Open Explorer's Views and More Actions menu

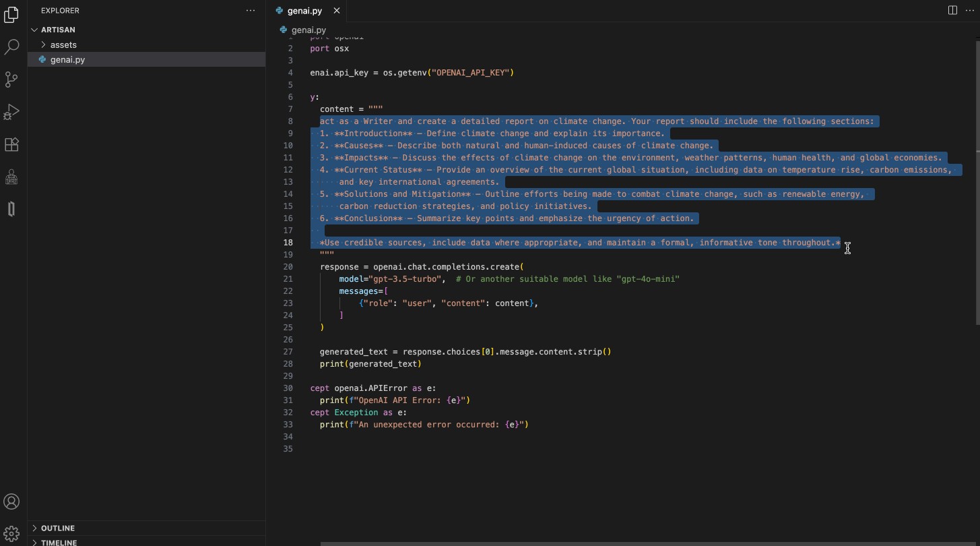pos(251,10)
